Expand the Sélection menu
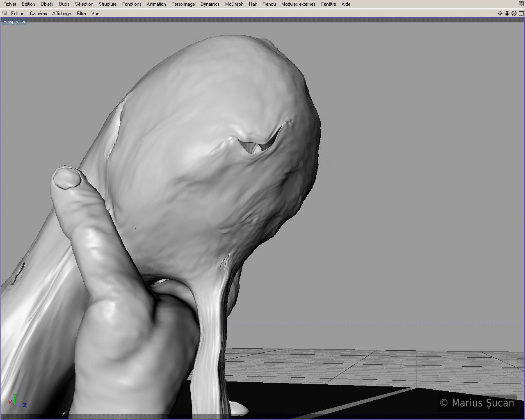 pyautogui.click(x=84, y=4)
